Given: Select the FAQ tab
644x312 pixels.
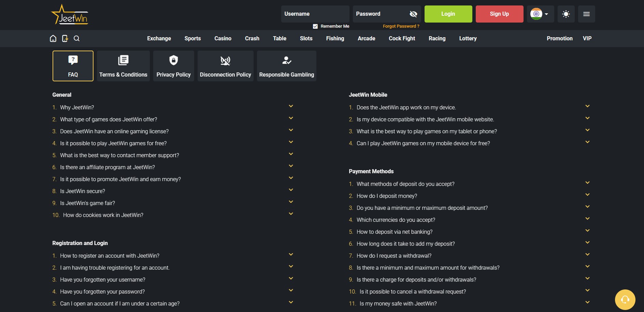Looking at the screenshot, I should click(x=73, y=66).
